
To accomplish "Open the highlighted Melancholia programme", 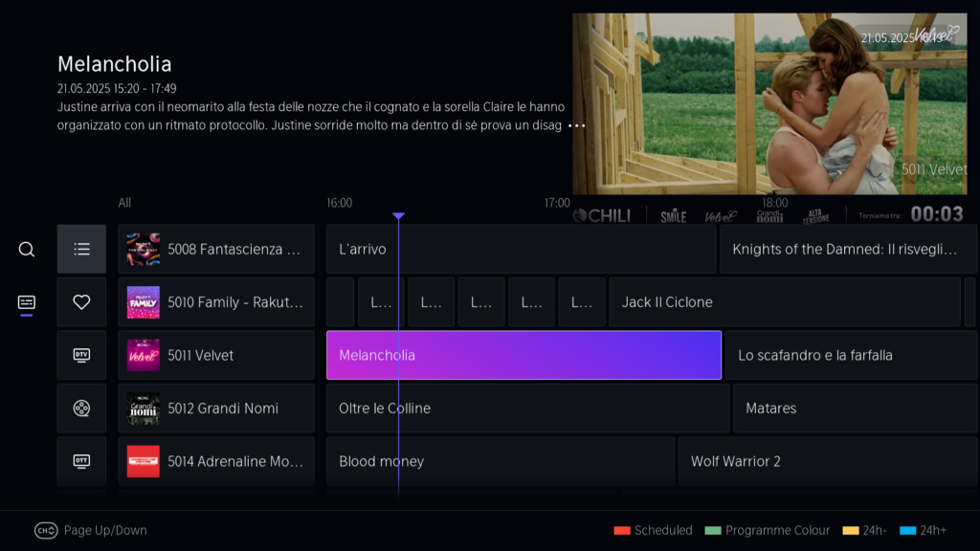I will click(523, 356).
